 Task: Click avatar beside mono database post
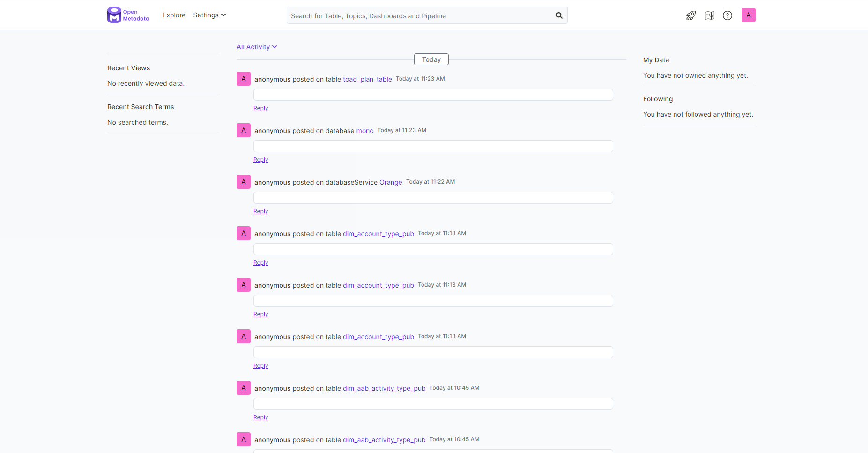pos(244,130)
